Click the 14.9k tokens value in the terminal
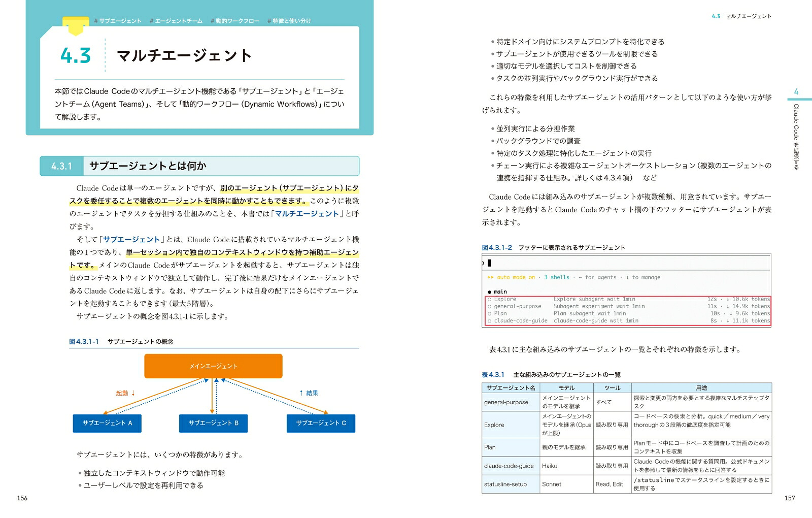 point(751,306)
